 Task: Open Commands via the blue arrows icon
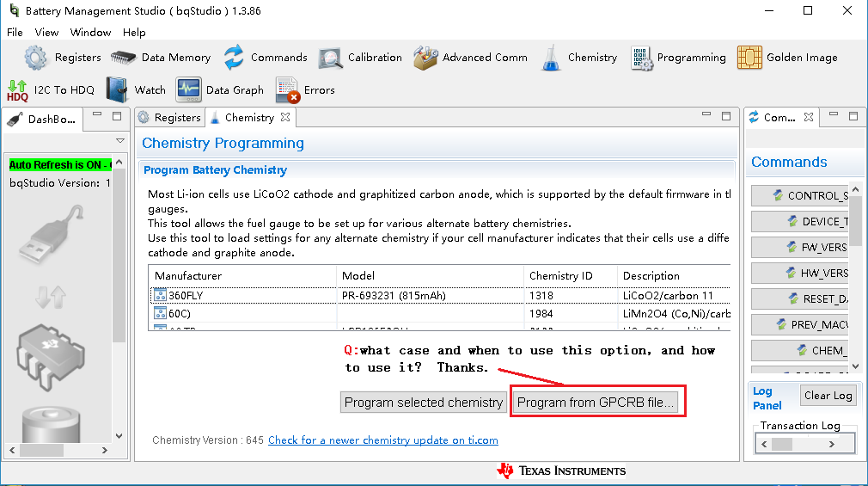pyautogui.click(x=234, y=58)
